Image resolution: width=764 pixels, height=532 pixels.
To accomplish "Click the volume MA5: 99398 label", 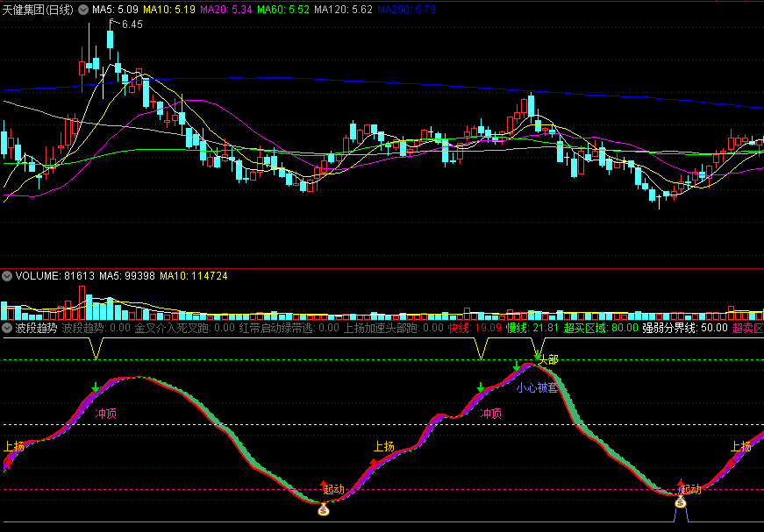I will (x=127, y=276).
